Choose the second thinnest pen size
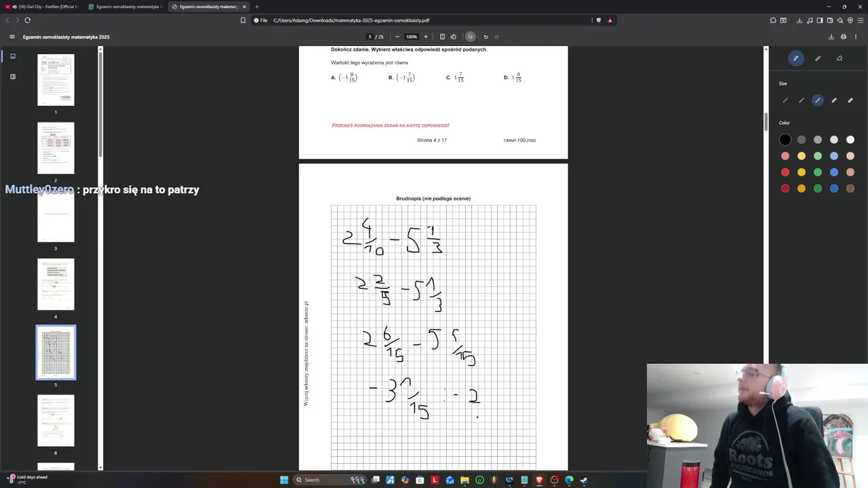The width and height of the screenshot is (868, 488). coord(802,100)
